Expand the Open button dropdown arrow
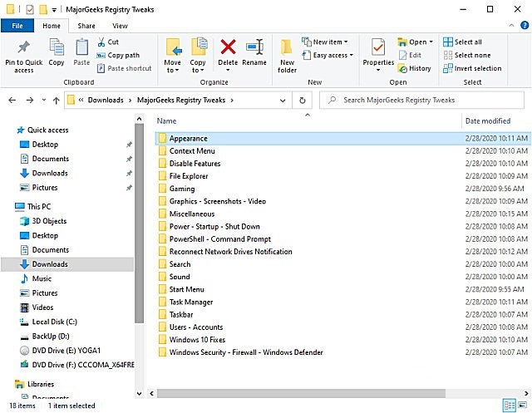Viewport: 532px width, 413px height. tap(431, 42)
